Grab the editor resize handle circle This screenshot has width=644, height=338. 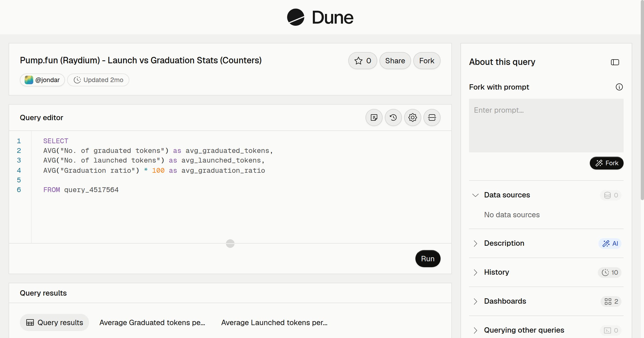[x=230, y=244]
